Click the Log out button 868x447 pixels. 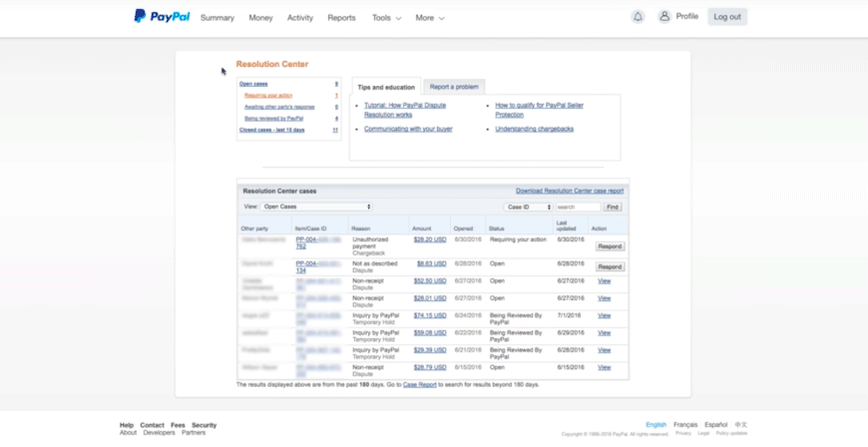[x=726, y=17]
